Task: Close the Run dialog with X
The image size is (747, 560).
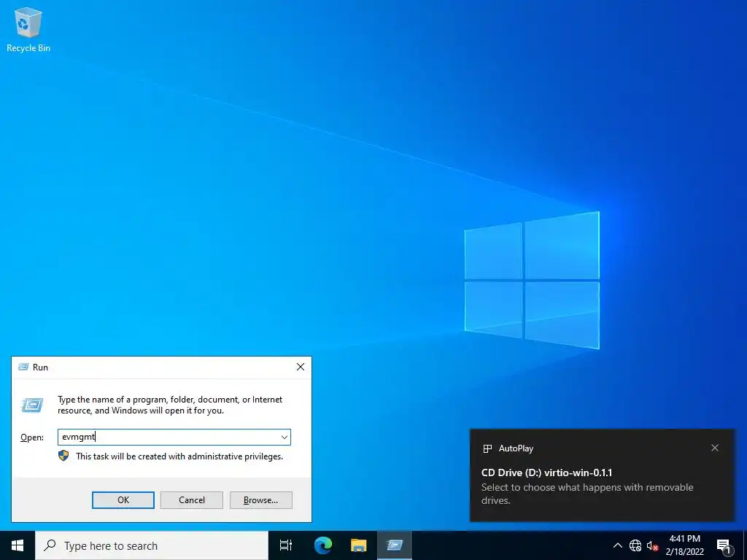Action: 301,367
